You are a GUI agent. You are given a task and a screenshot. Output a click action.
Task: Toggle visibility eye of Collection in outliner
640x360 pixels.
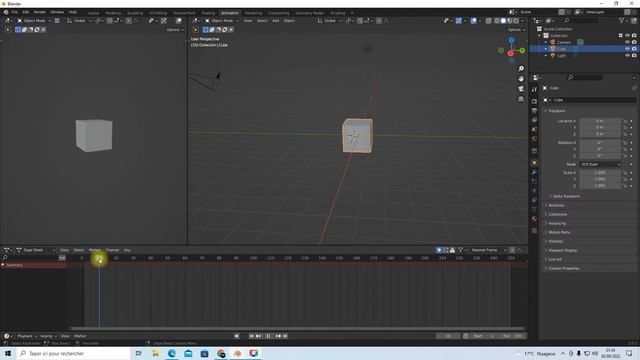(x=627, y=36)
